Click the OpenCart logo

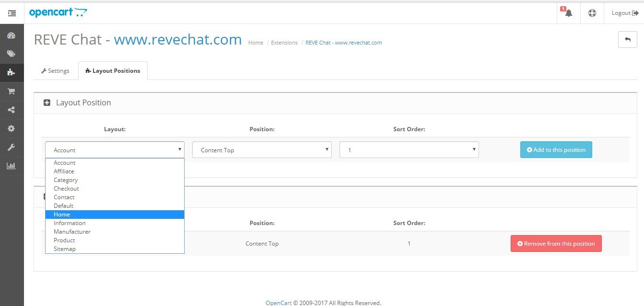(58, 12)
